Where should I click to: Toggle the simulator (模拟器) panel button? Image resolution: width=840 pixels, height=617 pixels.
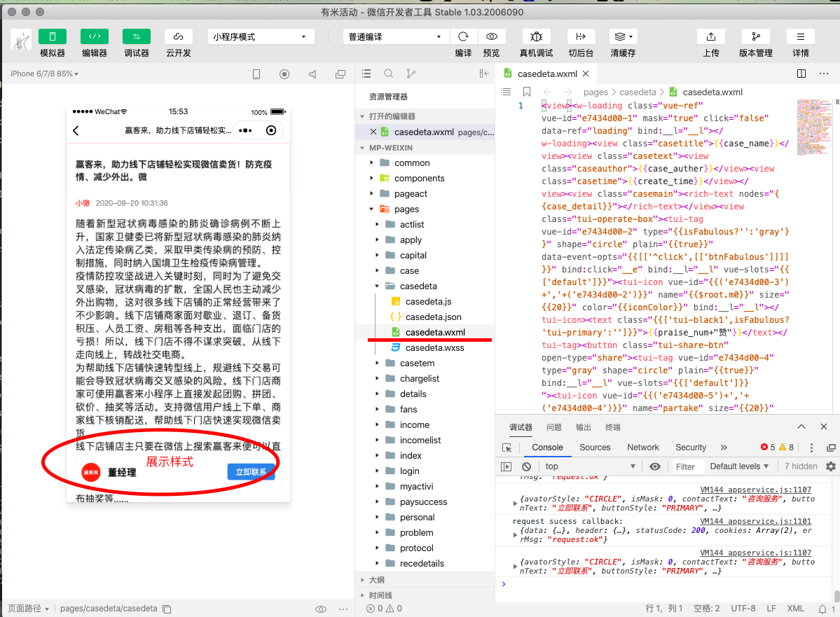[53, 36]
